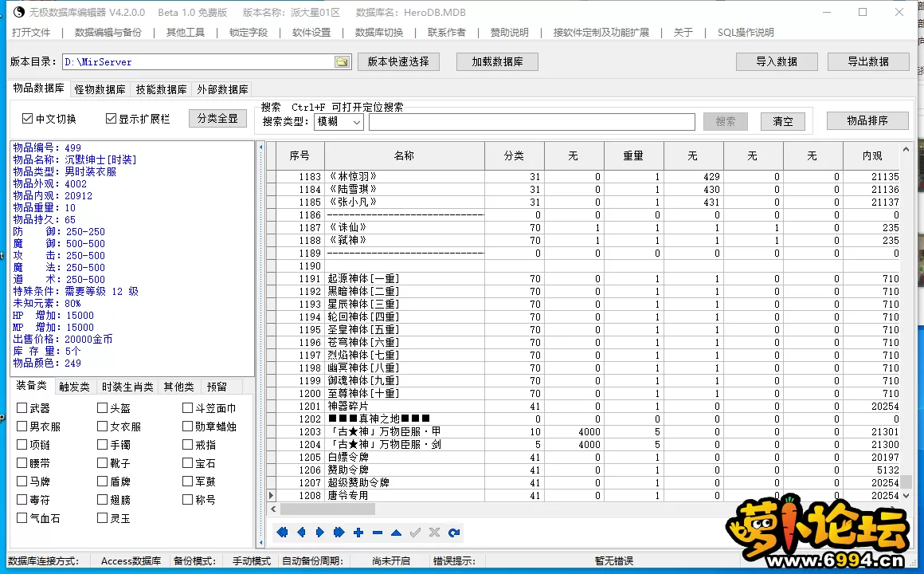
Task: Focus the search text input field
Action: click(x=532, y=121)
